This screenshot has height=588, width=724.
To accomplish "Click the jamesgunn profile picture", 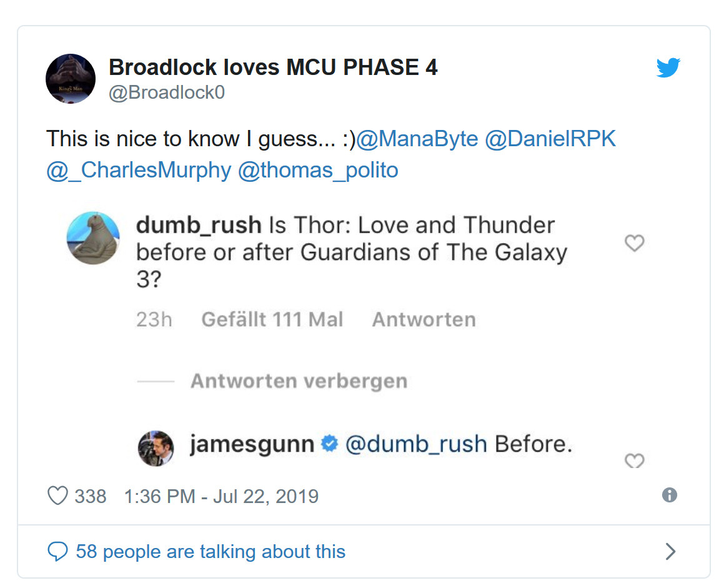I will (x=156, y=448).
